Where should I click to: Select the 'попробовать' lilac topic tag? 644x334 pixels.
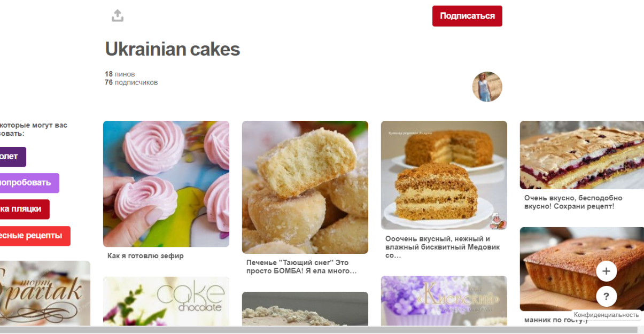tap(28, 183)
